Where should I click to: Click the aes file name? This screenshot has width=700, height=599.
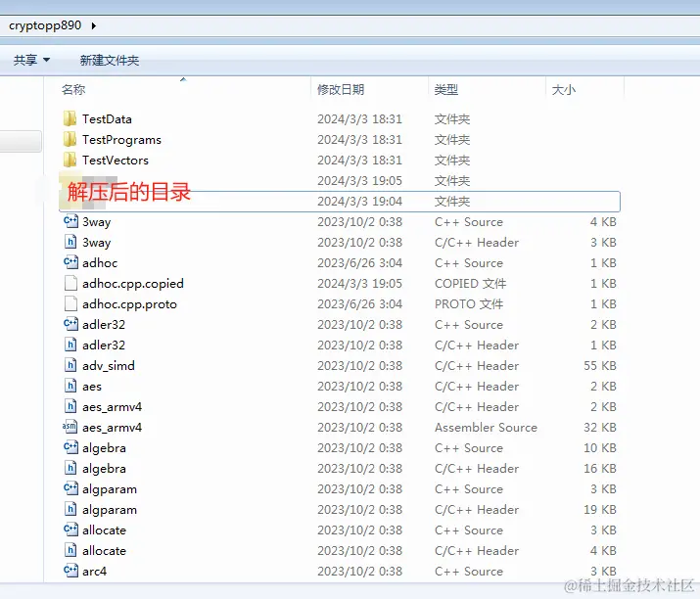[92, 387]
